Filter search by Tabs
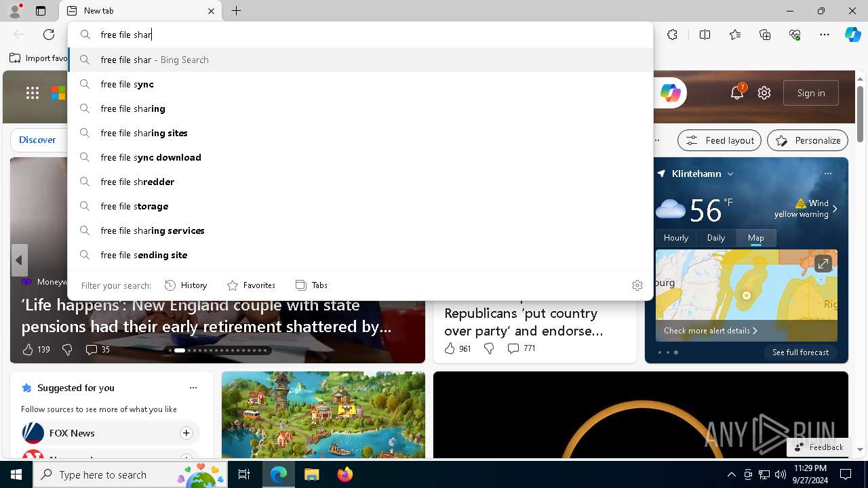 312,285
